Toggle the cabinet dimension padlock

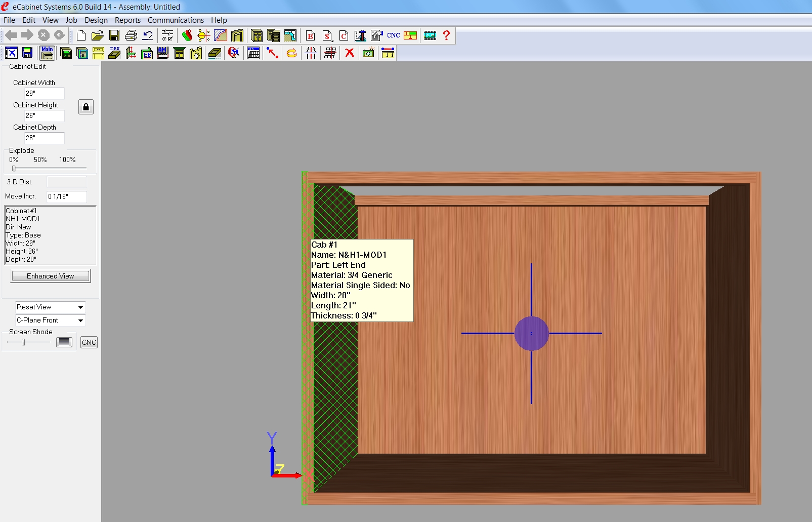point(86,107)
